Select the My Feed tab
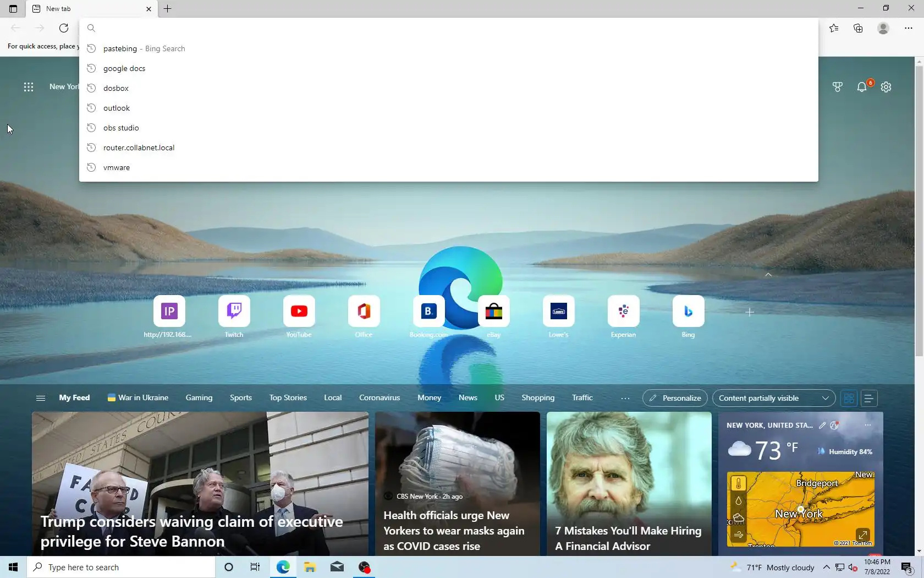 click(x=74, y=397)
